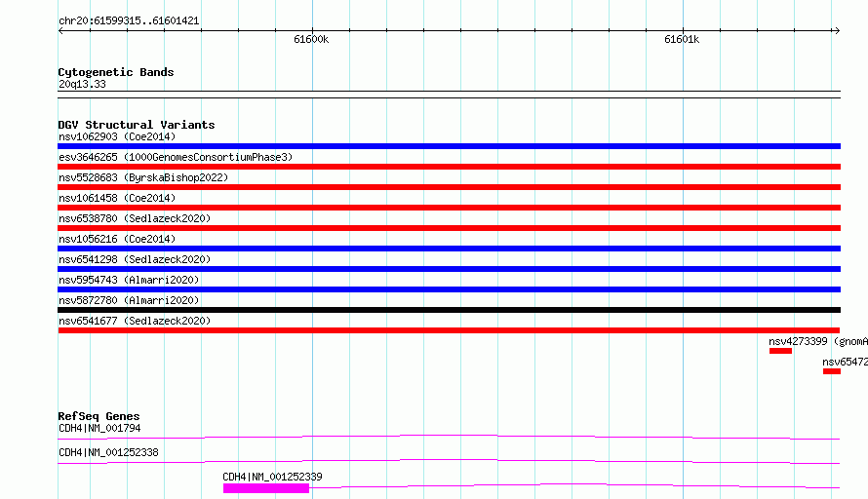Click the magenta exon block of NM_001252339
Screen dimensions: 868x499
(x=266, y=488)
